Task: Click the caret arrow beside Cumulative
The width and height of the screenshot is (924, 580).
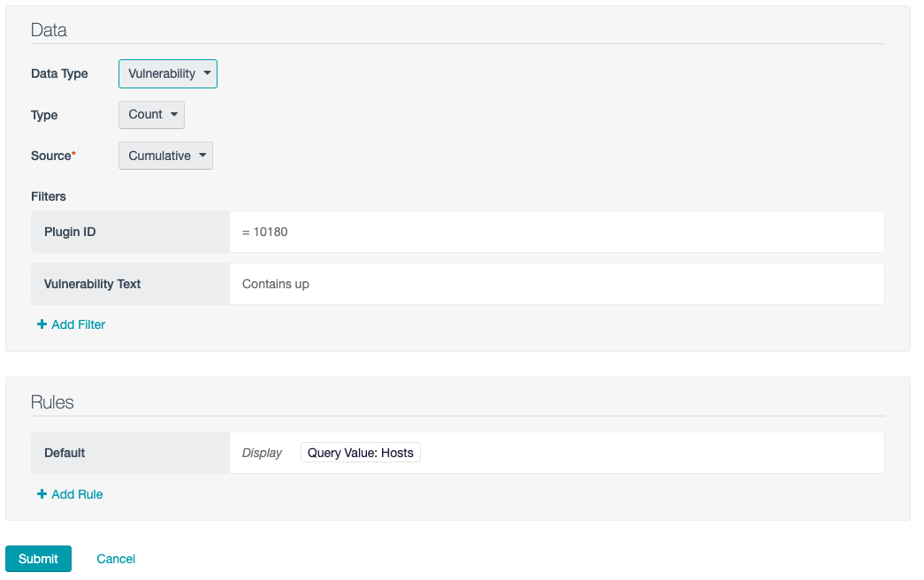Action: coord(202,156)
